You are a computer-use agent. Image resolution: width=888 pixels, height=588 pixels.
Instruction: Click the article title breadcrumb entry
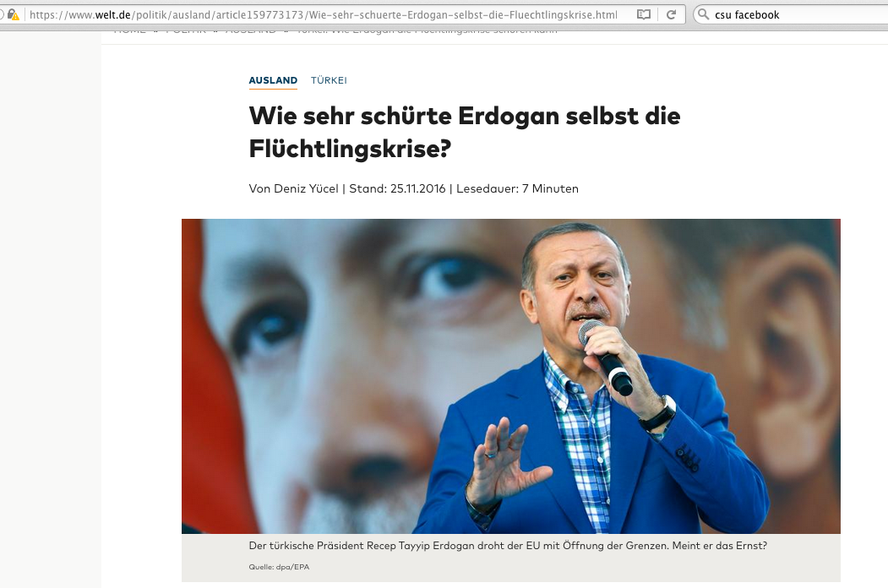pyautogui.click(x=427, y=31)
